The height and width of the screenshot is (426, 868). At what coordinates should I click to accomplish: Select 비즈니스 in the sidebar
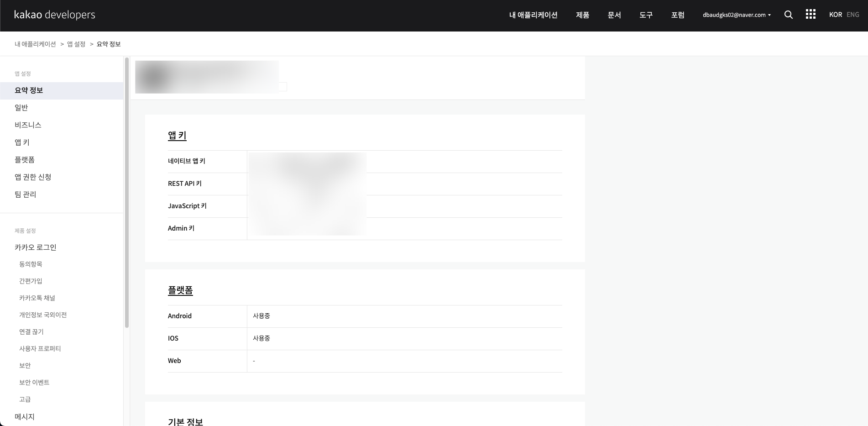[x=62, y=125]
